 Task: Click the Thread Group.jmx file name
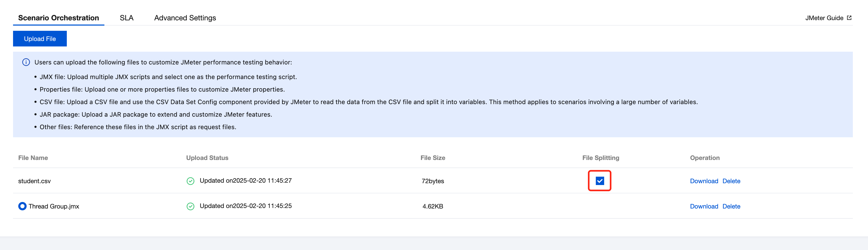[x=54, y=206]
